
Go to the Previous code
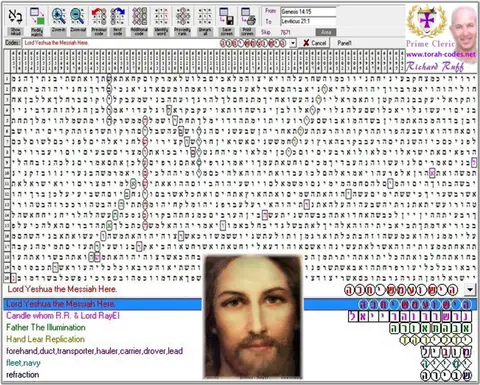tap(99, 21)
